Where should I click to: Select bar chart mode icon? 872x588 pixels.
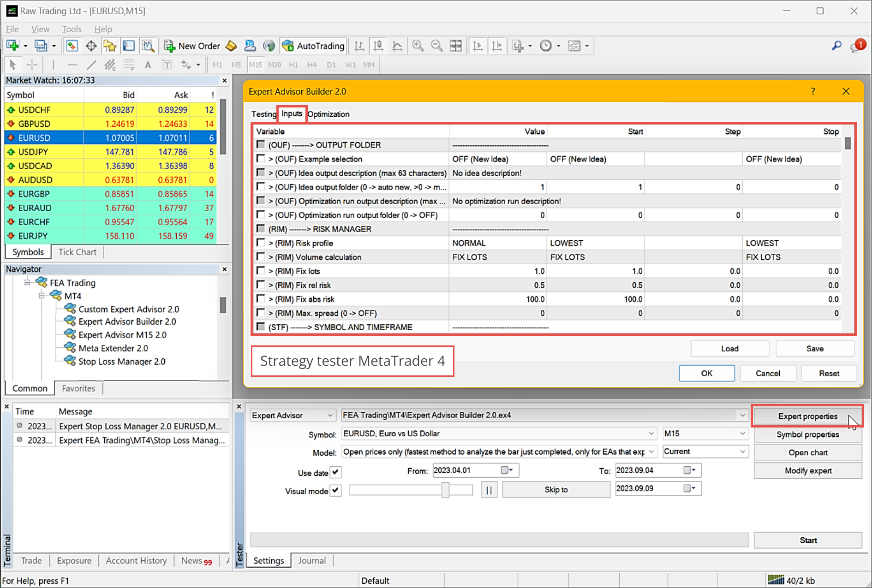click(x=359, y=46)
